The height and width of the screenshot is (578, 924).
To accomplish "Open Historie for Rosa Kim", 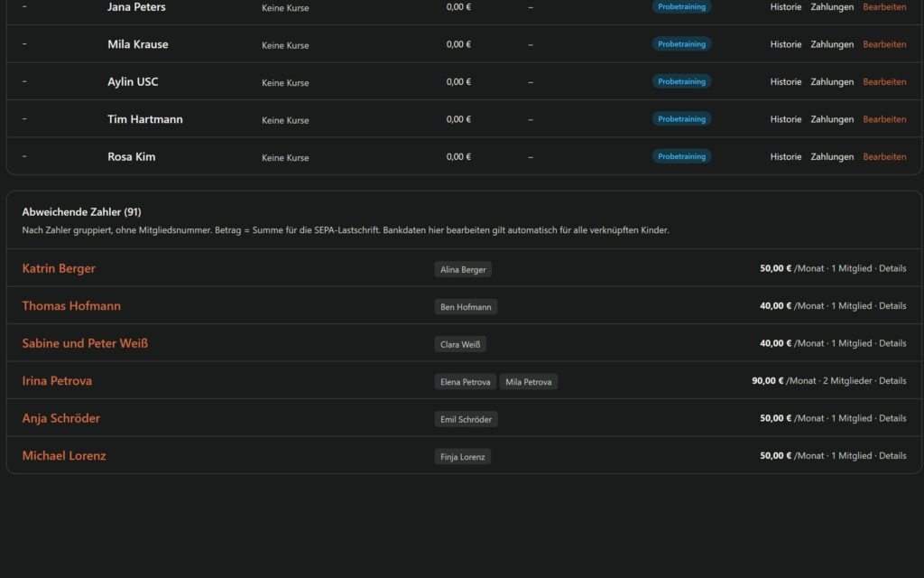I will click(786, 157).
